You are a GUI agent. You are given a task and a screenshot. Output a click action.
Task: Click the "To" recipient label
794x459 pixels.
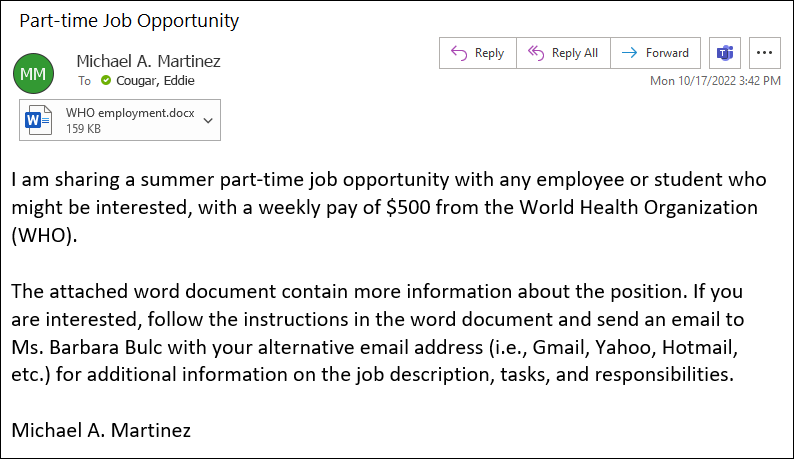tap(85, 81)
